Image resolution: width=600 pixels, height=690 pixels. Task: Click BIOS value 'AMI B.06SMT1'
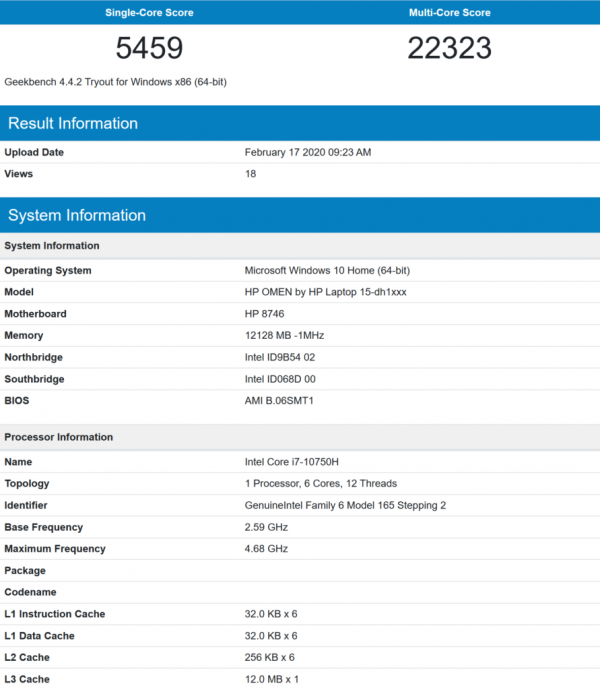279,400
